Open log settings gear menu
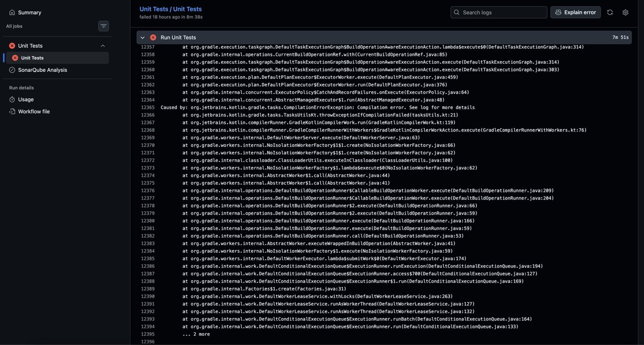Image resolution: width=644 pixels, height=345 pixels. 625,12
